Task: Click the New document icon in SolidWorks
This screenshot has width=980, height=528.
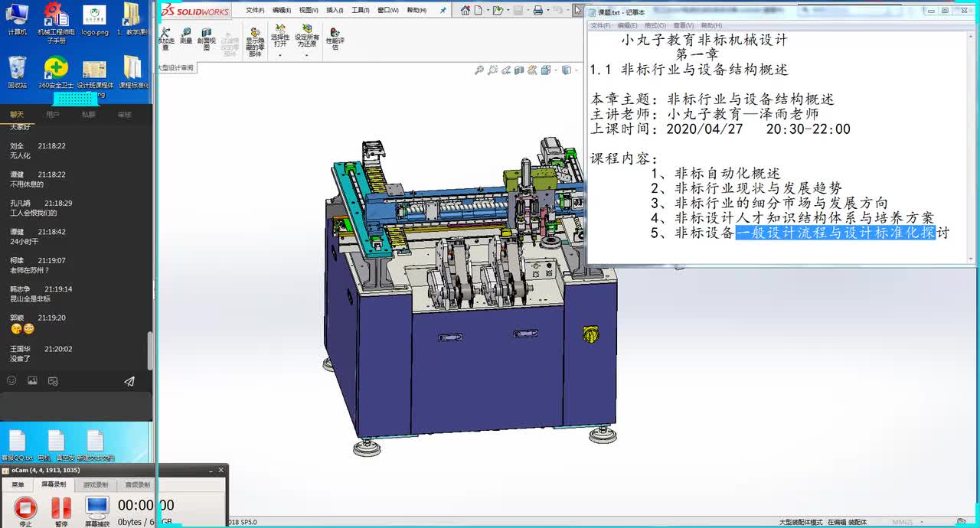Action: (479, 10)
